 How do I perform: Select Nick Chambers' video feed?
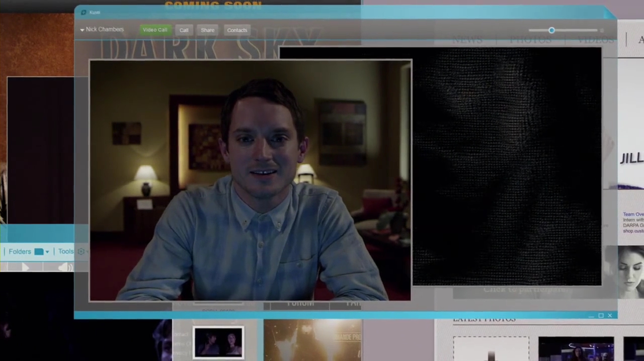click(250, 180)
